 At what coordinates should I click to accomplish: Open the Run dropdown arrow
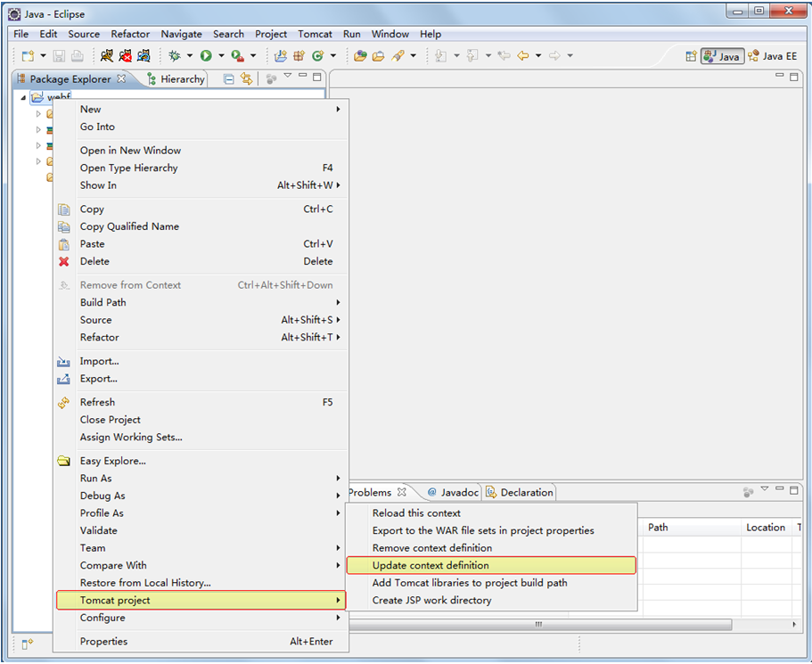(x=221, y=55)
